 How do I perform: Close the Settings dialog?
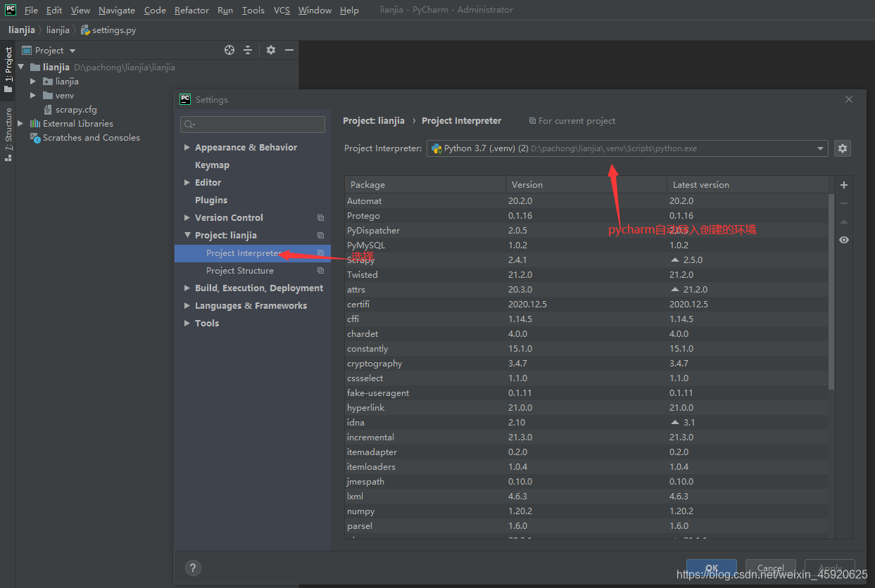(x=848, y=99)
